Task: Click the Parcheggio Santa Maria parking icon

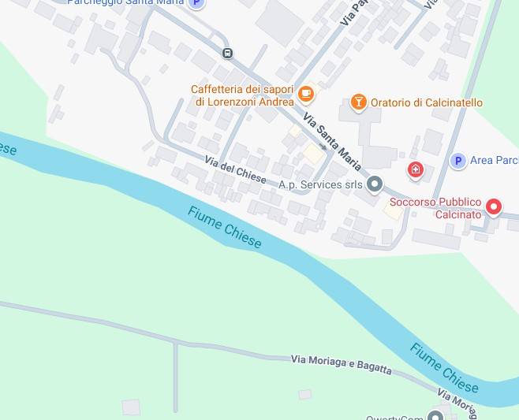Action: (x=196, y=3)
